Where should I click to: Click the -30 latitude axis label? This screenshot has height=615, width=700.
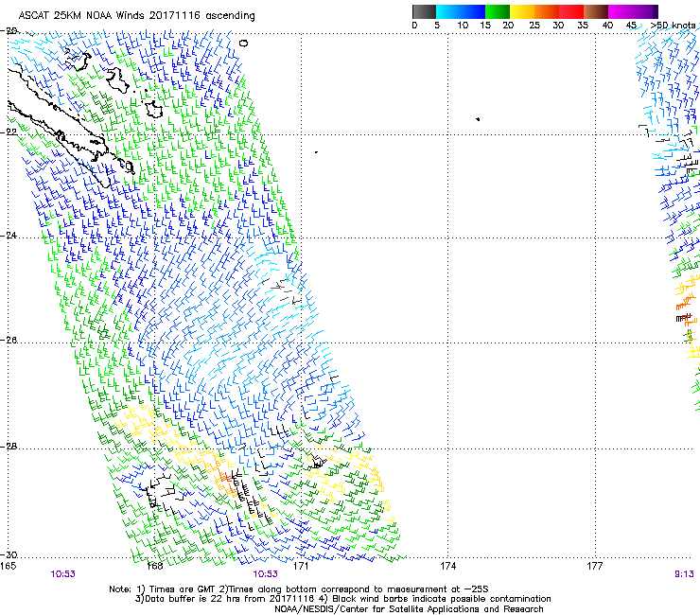coord(9,554)
